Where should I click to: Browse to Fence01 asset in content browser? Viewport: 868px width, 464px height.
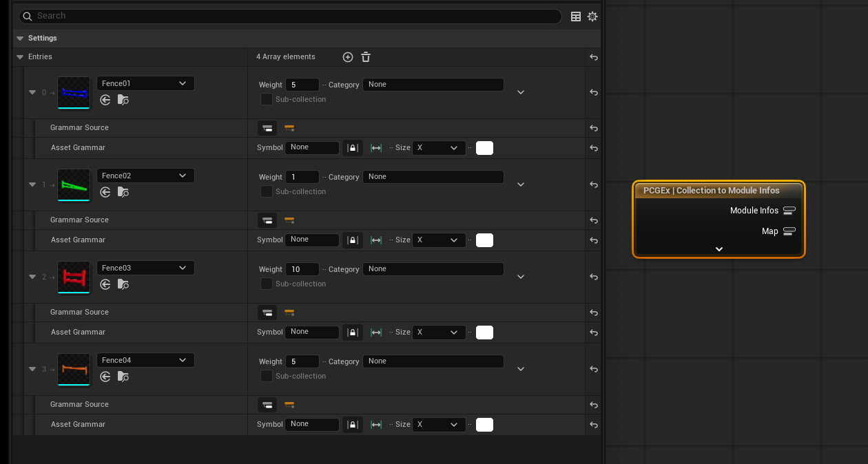coord(123,100)
